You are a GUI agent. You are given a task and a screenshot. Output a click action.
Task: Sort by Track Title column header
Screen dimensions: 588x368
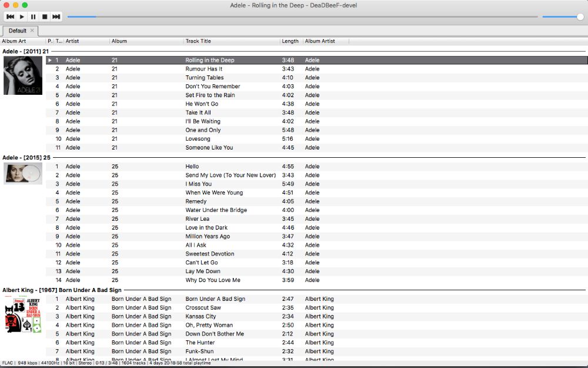[232, 41]
